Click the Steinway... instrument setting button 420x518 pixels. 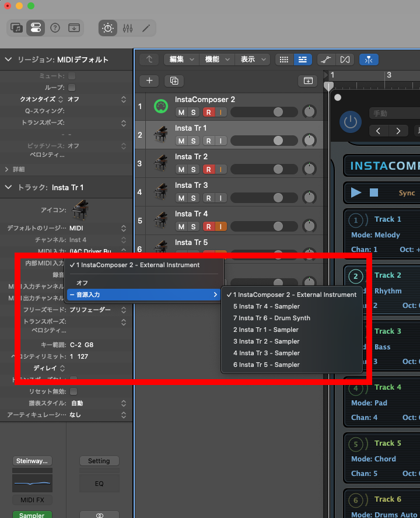pyautogui.click(x=32, y=461)
